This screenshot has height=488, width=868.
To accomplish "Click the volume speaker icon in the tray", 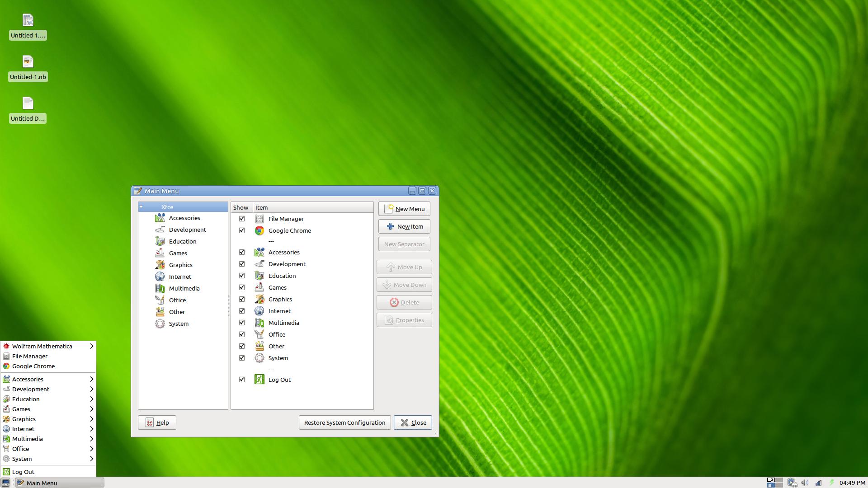I will (x=805, y=483).
